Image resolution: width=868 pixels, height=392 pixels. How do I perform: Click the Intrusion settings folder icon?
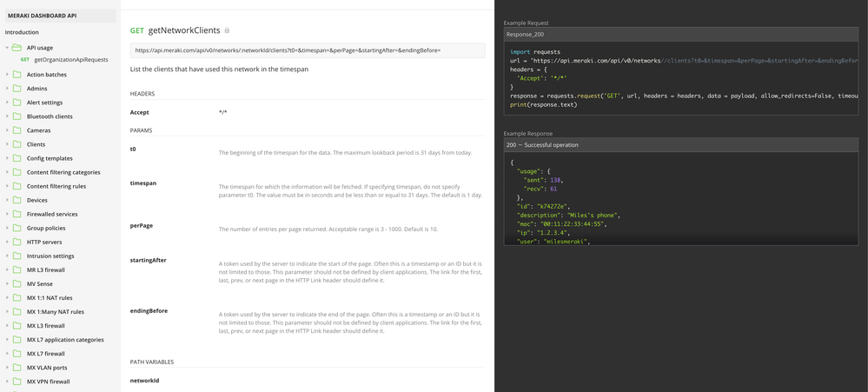pyautogui.click(x=17, y=256)
